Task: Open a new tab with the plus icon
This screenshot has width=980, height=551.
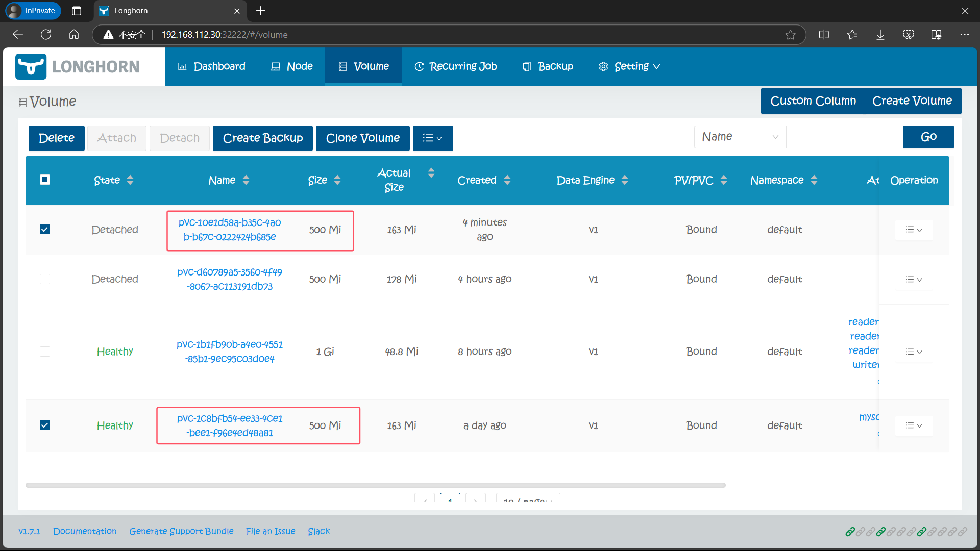Action: [x=261, y=11]
